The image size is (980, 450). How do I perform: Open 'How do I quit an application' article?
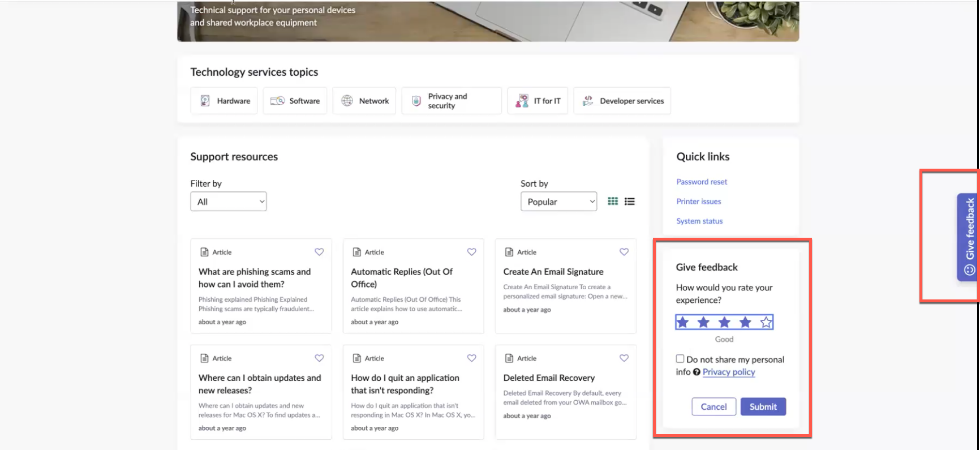[405, 384]
